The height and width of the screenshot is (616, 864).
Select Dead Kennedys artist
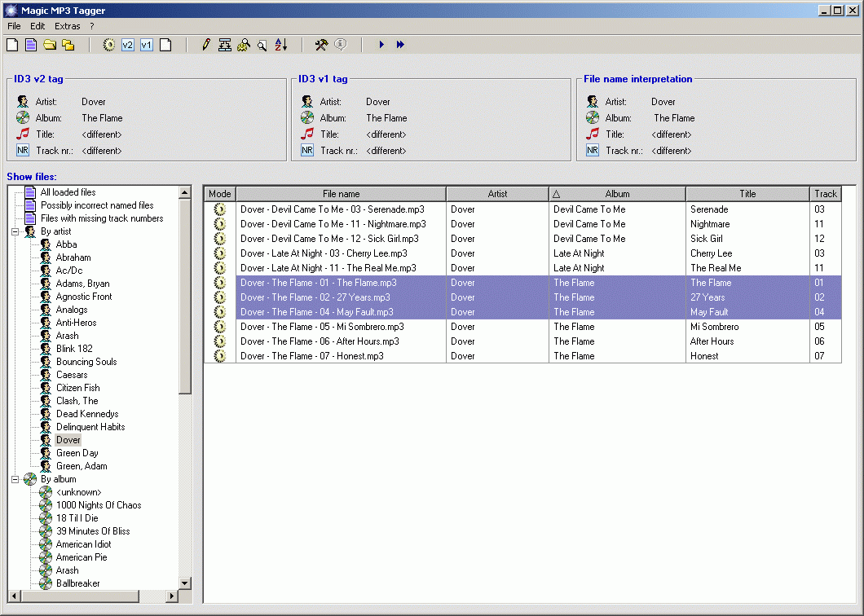(x=87, y=414)
